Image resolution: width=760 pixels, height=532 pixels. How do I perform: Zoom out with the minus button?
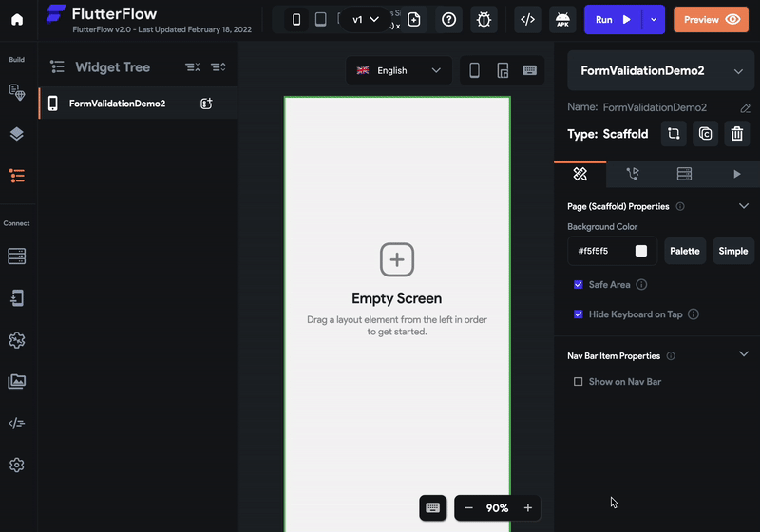tap(468, 507)
